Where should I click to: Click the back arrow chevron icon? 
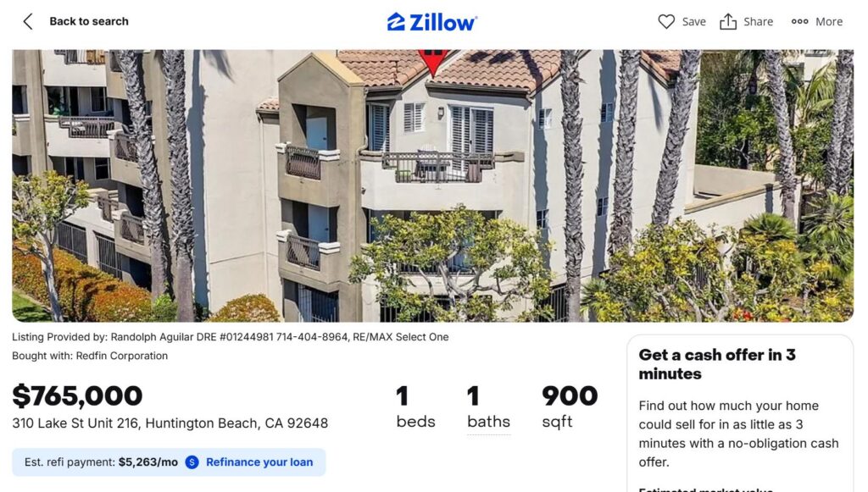(28, 22)
